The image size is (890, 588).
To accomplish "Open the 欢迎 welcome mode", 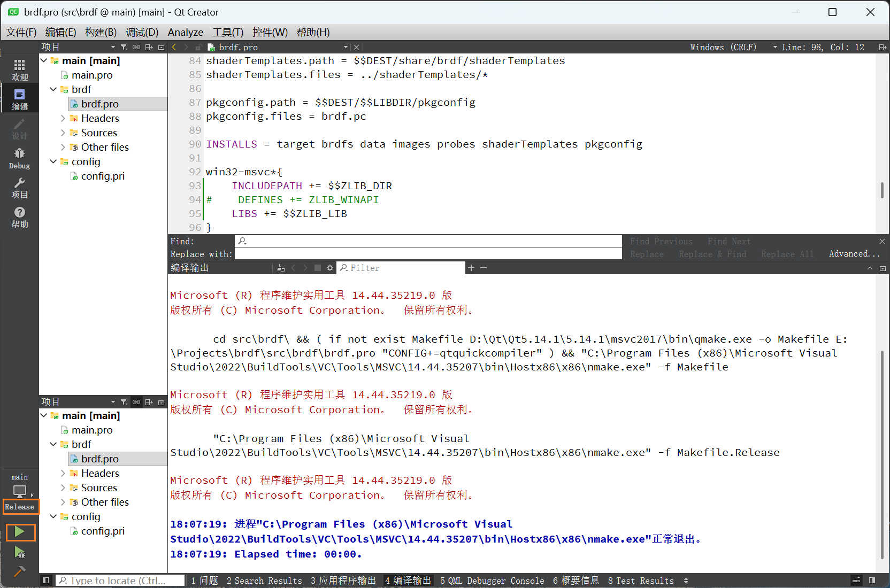I will (x=19, y=70).
